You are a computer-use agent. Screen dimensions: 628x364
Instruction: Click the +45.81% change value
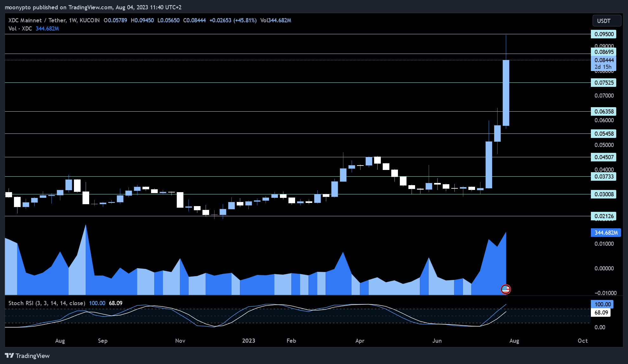tap(245, 20)
